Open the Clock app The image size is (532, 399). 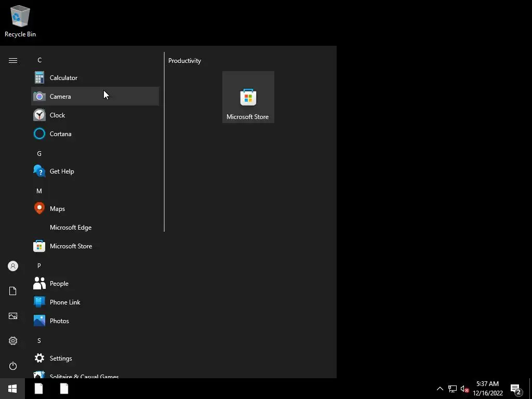coord(95,115)
